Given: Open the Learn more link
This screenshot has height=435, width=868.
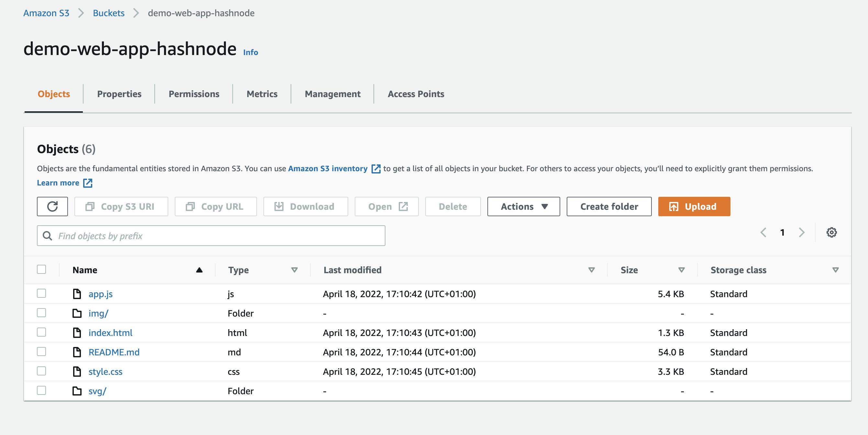Looking at the screenshot, I should [x=58, y=183].
